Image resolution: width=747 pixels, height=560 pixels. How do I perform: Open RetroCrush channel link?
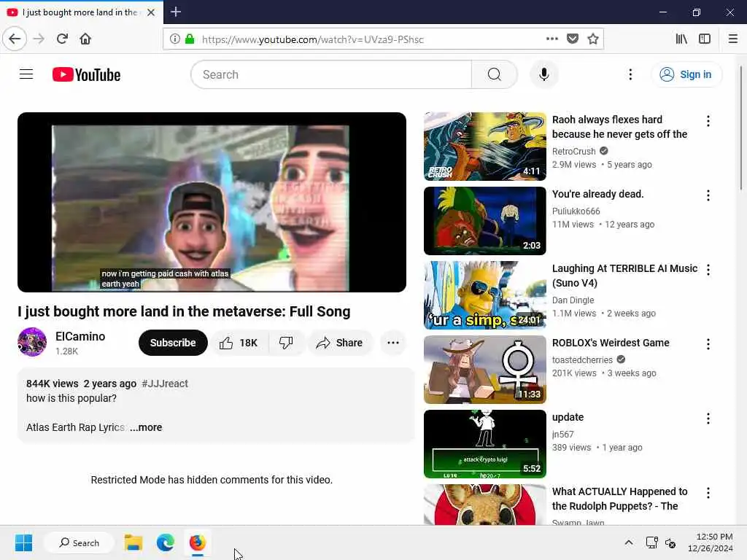(x=573, y=152)
